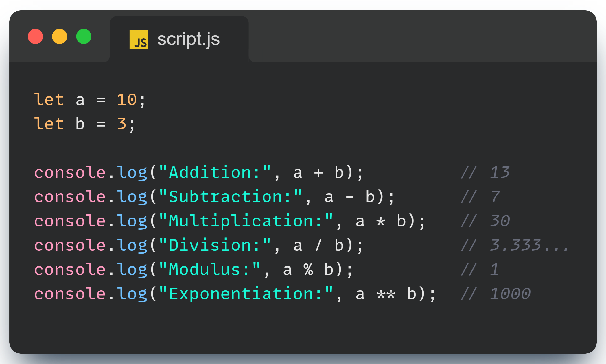
Task: Click the "Multiplication:" string literal
Action: (x=246, y=221)
